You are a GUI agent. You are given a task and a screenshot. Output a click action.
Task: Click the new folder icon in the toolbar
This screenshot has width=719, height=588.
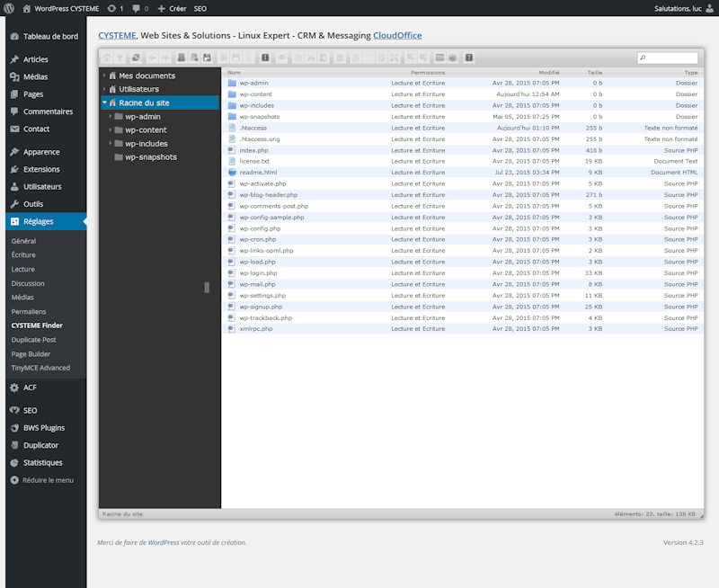[182, 58]
